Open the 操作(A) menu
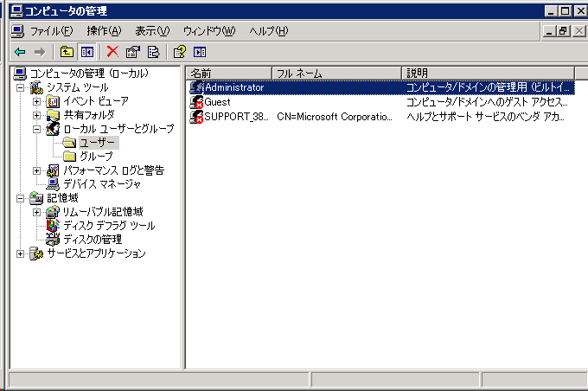Screen dimensions: 588x391 (x=105, y=31)
